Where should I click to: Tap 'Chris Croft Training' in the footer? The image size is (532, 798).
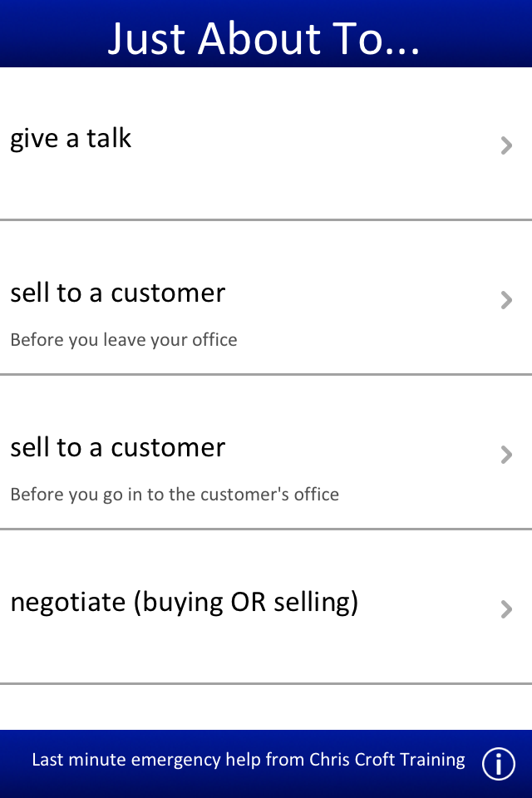pyautogui.click(x=387, y=759)
